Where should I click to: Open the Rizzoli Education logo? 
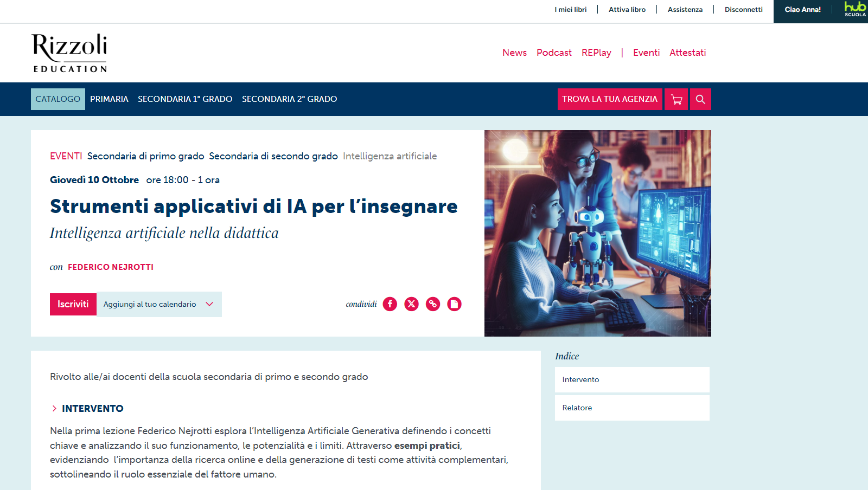(69, 53)
